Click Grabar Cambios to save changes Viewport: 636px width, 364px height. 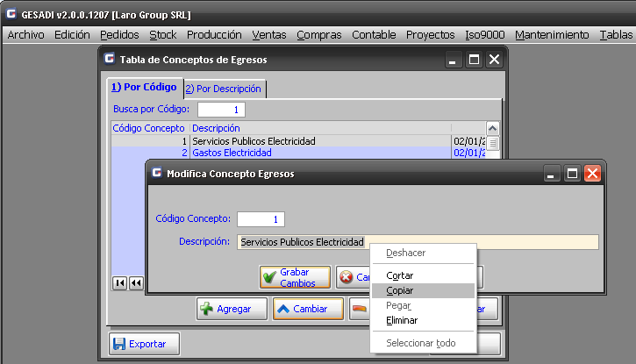point(296,277)
